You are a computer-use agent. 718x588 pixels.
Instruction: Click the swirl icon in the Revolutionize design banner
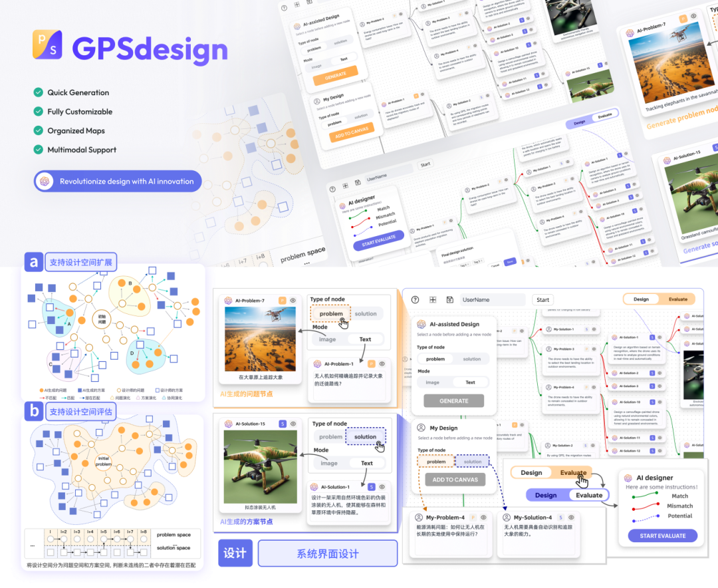coord(45,181)
